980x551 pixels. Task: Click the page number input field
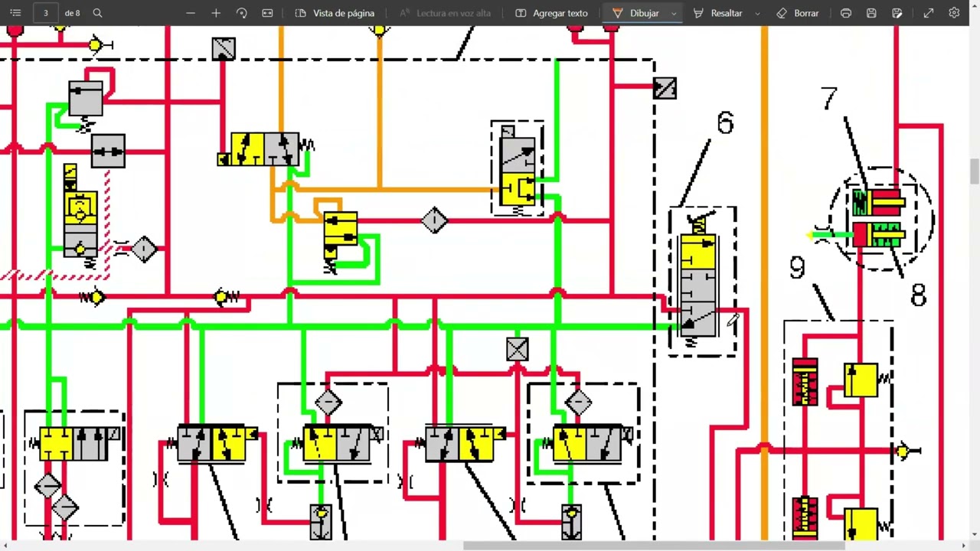point(46,13)
